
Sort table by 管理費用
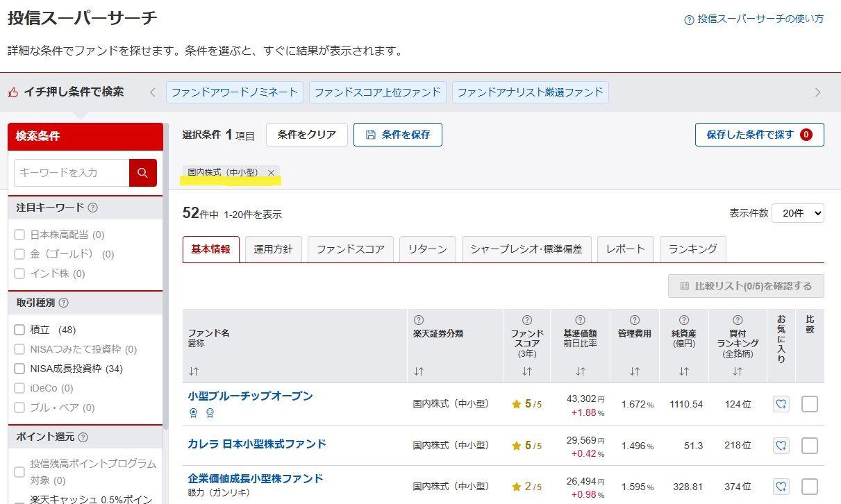pos(634,371)
